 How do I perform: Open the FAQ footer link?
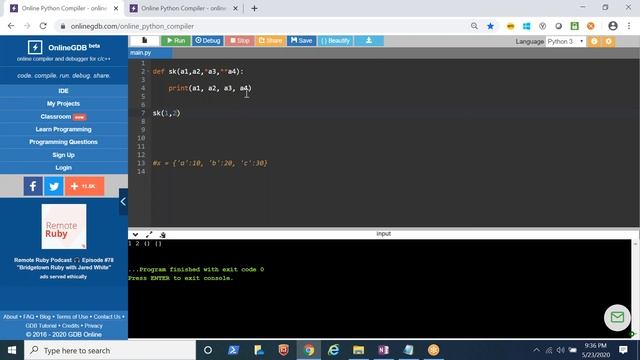pos(29,317)
